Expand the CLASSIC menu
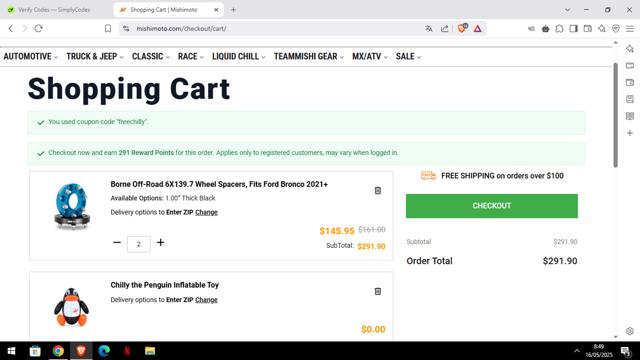The width and height of the screenshot is (640, 360). pyautogui.click(x=151, y=56)
